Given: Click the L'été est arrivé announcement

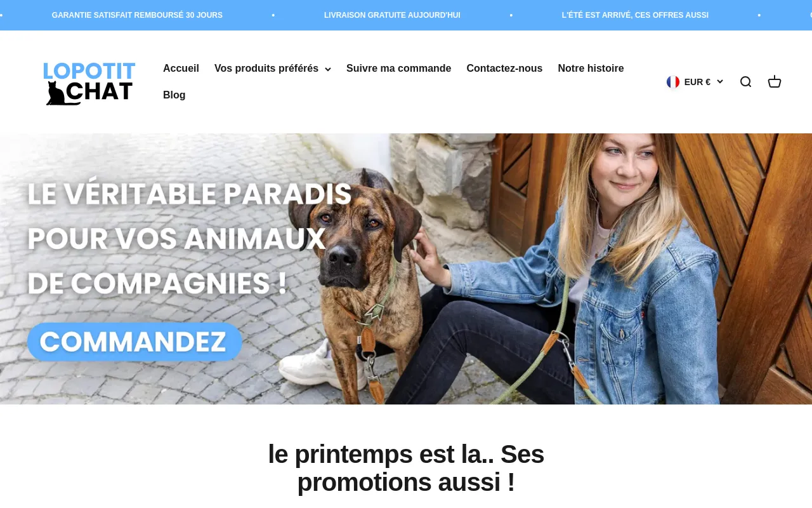Looking at the screenshot, I should [635, 15].
